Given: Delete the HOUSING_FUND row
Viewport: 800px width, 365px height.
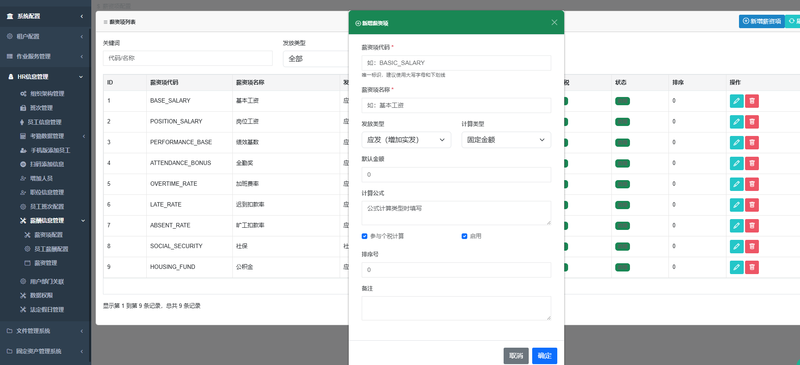Looking at the screenshot, I should point(752,267).
